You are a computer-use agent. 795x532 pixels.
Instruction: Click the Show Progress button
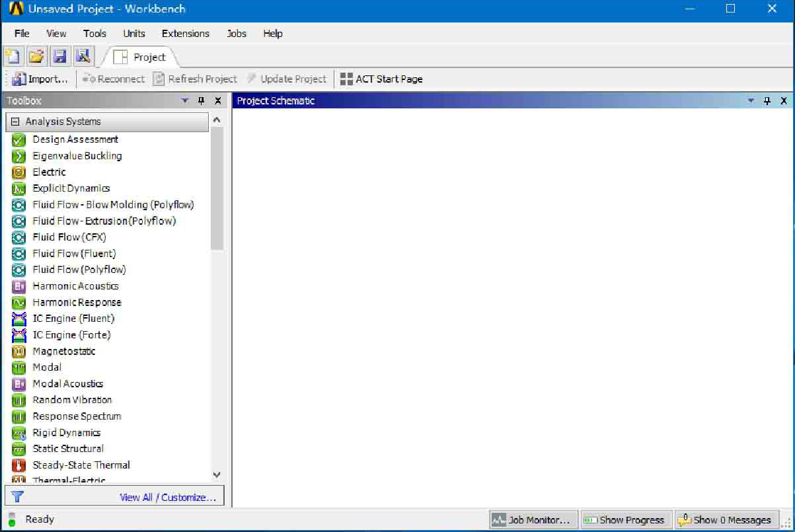625,520
